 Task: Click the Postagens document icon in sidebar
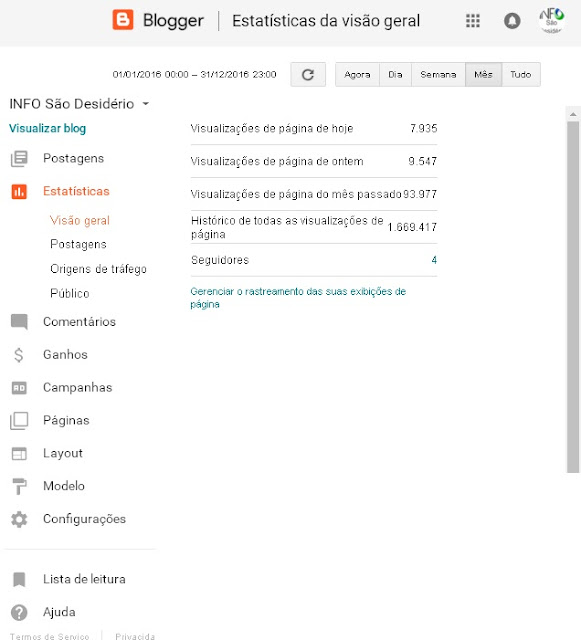point(19,158)
